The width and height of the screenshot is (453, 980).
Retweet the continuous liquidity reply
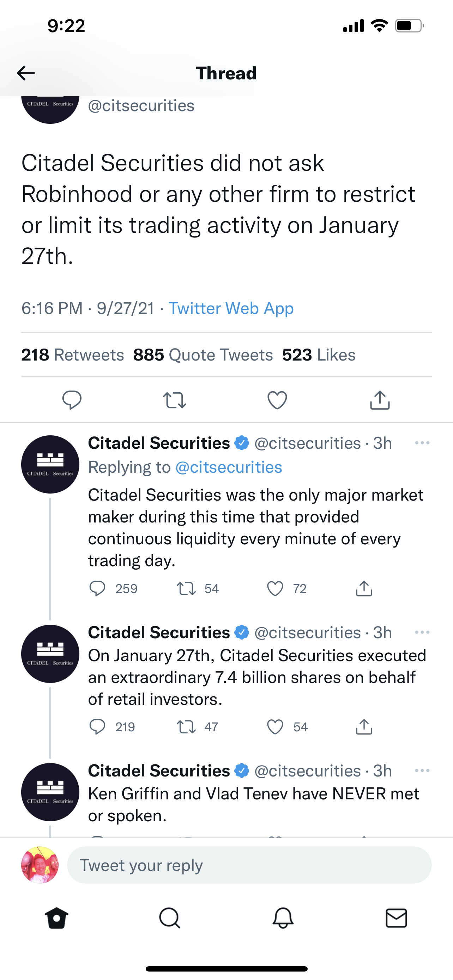click(x=186, y=588)
